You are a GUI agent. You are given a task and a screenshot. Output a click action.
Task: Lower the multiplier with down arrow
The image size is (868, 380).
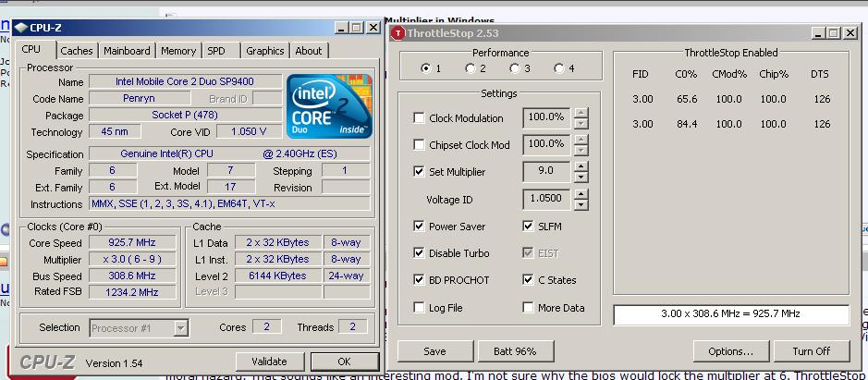coord(581,178)
